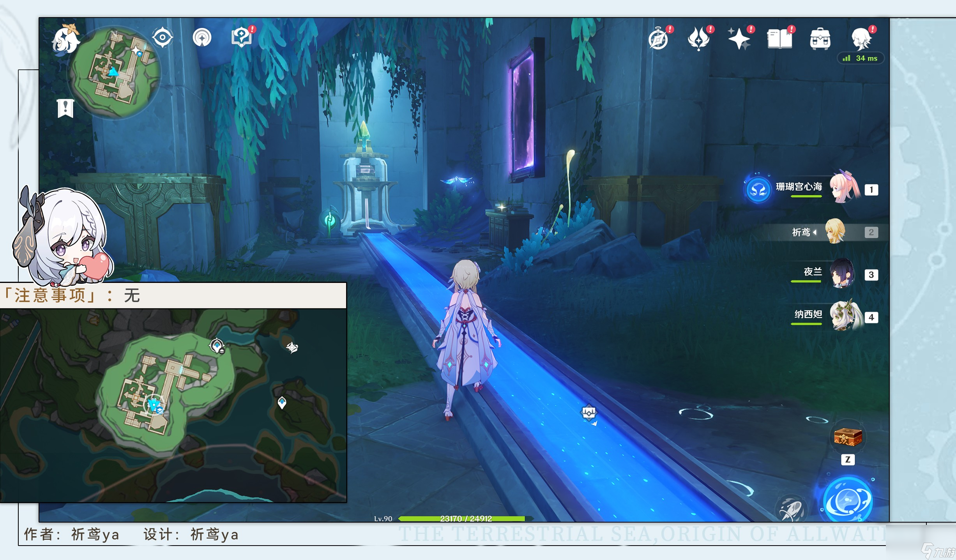Viewport: 956px width, 560px height.
Task: Click the Z gadget hotkey label
Action: [x=848, y=459]
